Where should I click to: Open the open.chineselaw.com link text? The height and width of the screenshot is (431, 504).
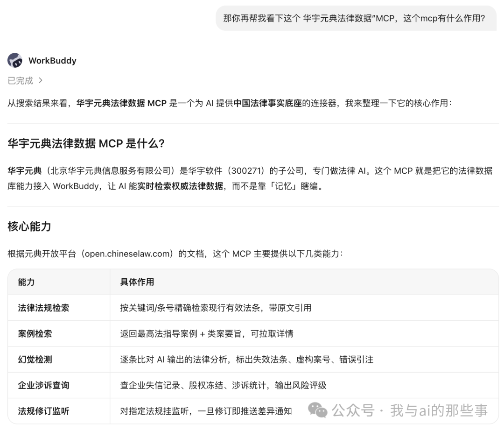127,254
